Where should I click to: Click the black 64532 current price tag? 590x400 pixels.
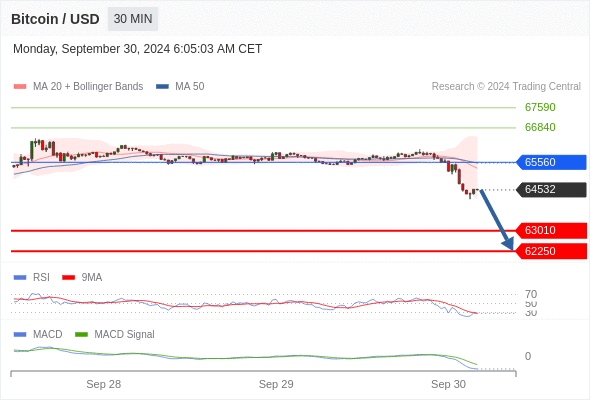[551, 189]
